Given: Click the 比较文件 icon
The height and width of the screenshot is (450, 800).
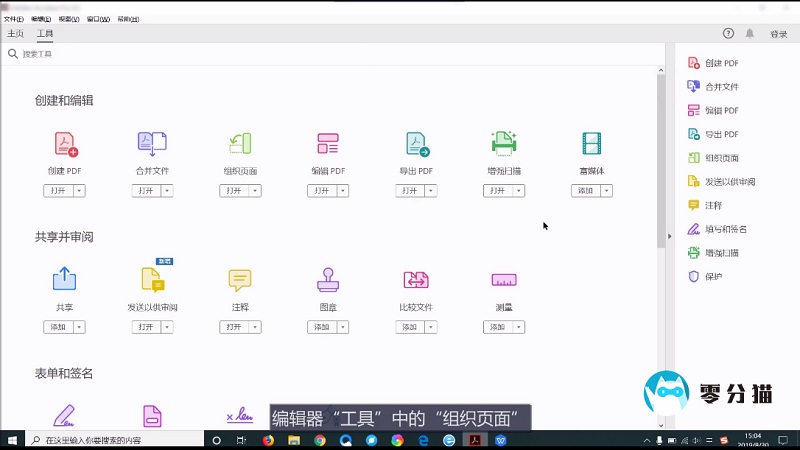Looking at the screenshot, I should point(416,280).
